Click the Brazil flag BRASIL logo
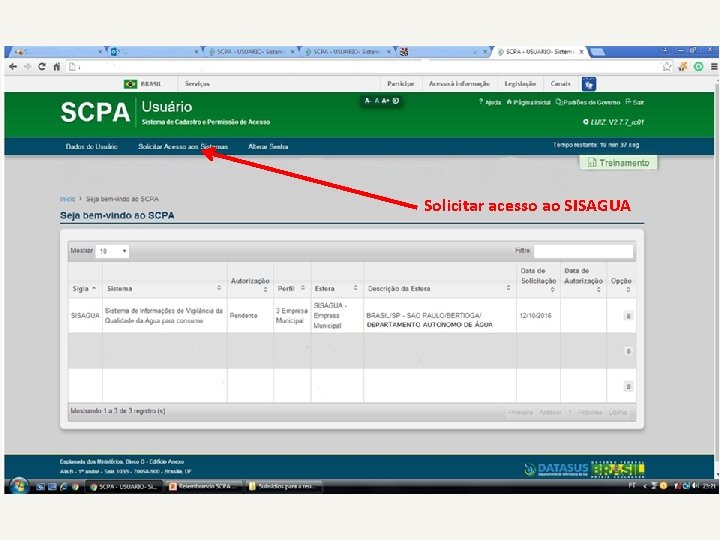Viewport: 720px width, 540px height. (x=142, y=84)
